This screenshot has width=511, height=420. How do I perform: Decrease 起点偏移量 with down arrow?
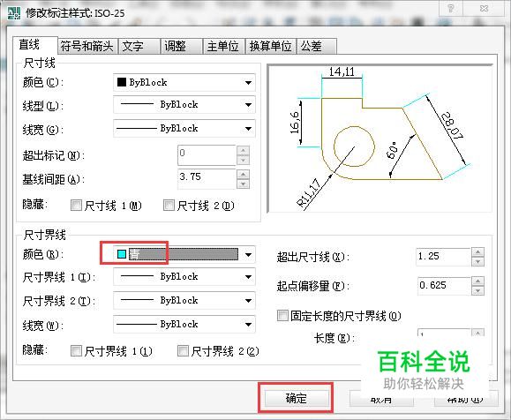pyautogui.click(x=477, y=290)
